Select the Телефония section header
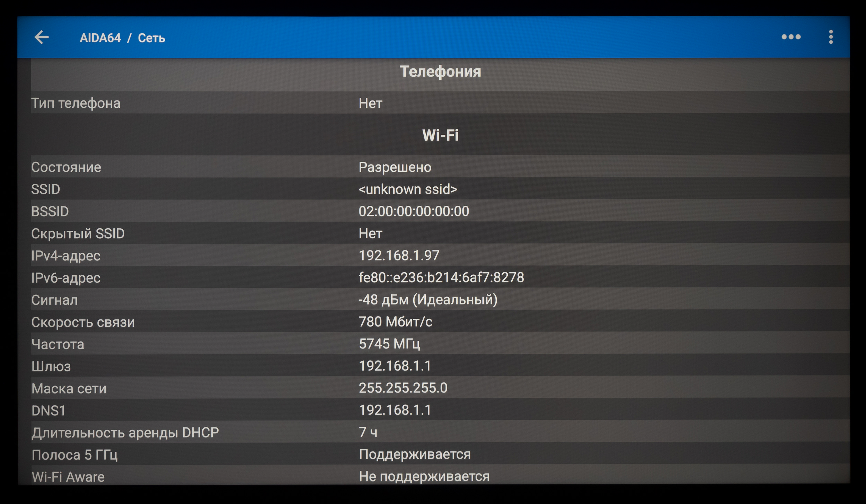This screenshot has height=504, width=866. tap(440, 72)
